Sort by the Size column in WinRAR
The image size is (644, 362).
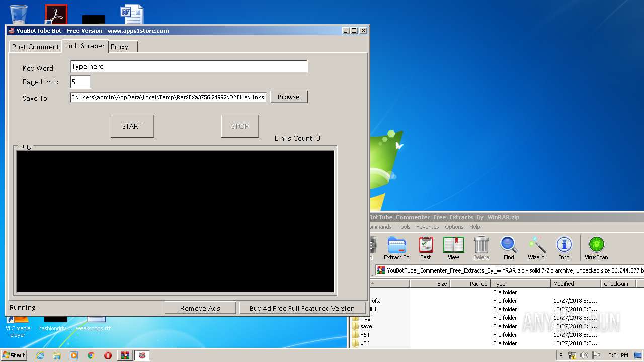click(x=430, y=284)
